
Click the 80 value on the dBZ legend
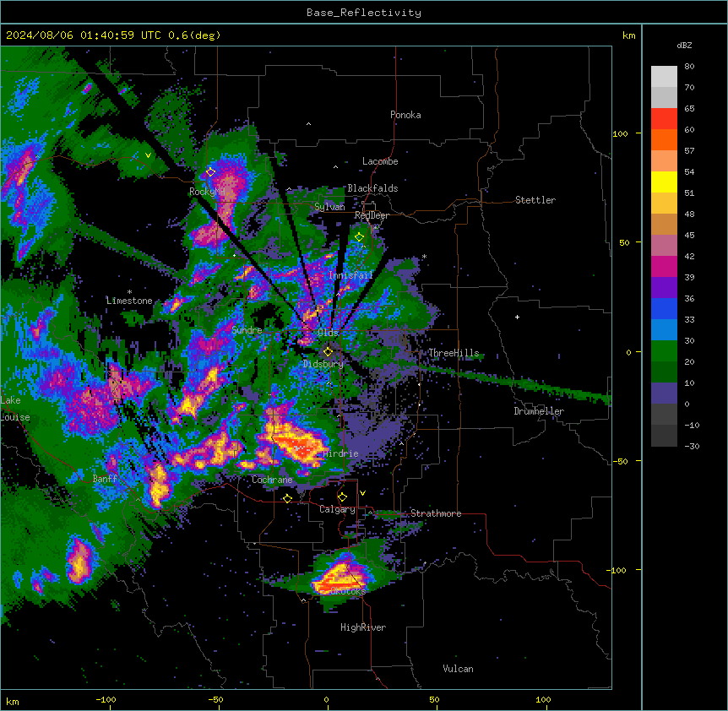[689, 67]
